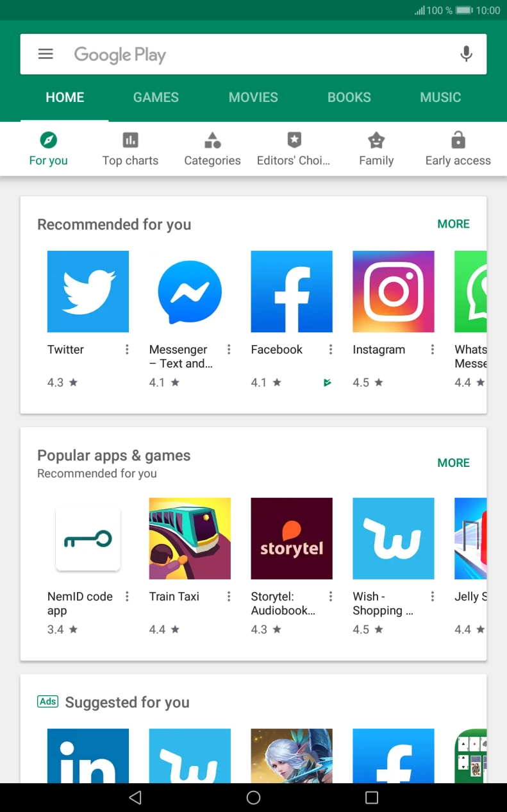Open the Family section

(x=376, y=149)
